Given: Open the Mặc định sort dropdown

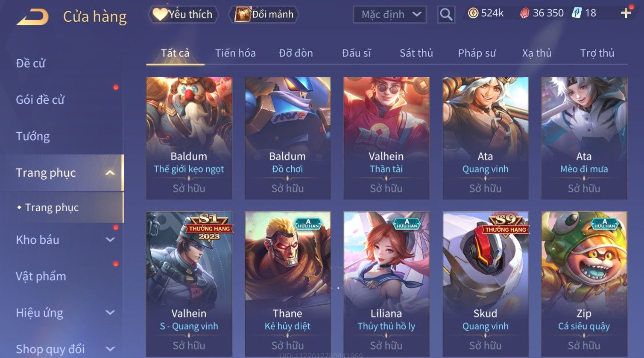Looking at the screenshot, I should [390, 15].
